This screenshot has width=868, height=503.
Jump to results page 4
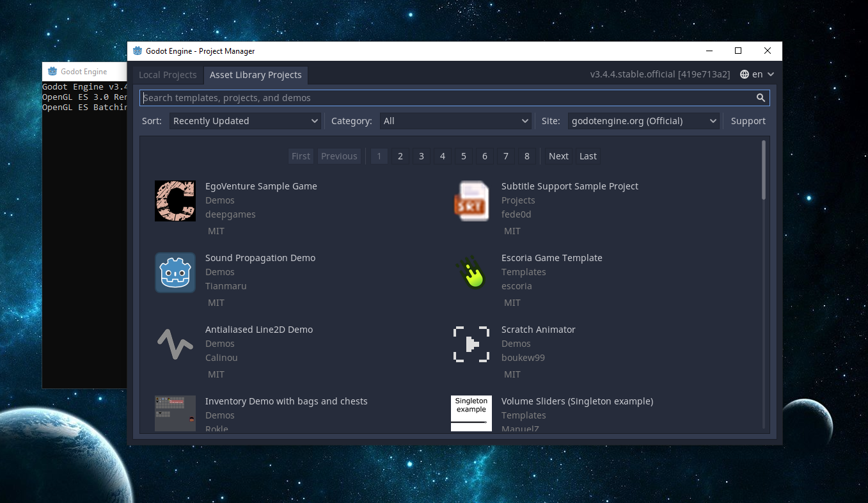point(442,156)
